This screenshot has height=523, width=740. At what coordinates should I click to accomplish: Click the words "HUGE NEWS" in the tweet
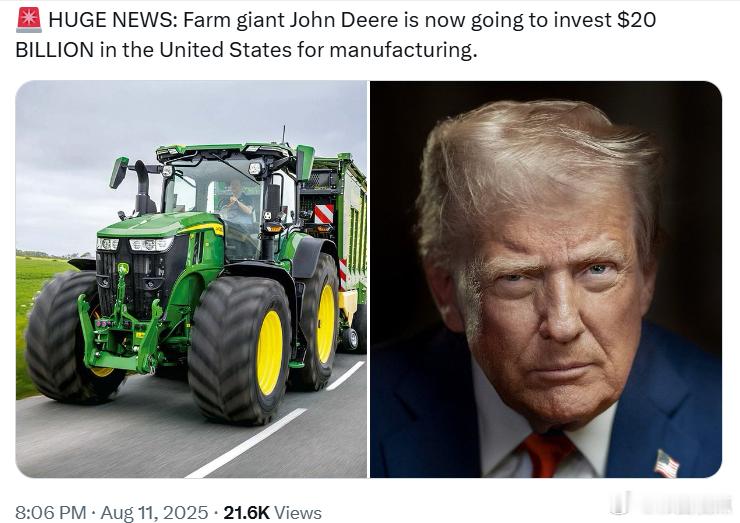click(x=113, y=20)
